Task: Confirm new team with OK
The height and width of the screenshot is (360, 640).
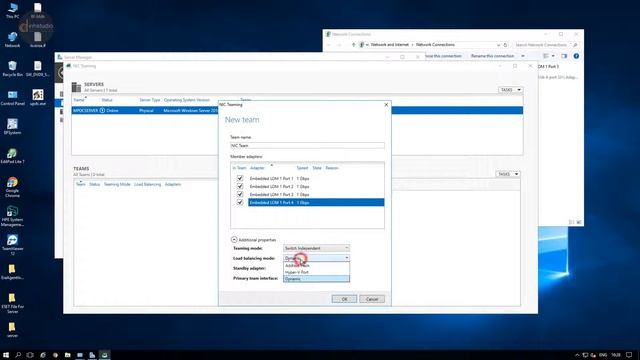Action: (344, 299)
